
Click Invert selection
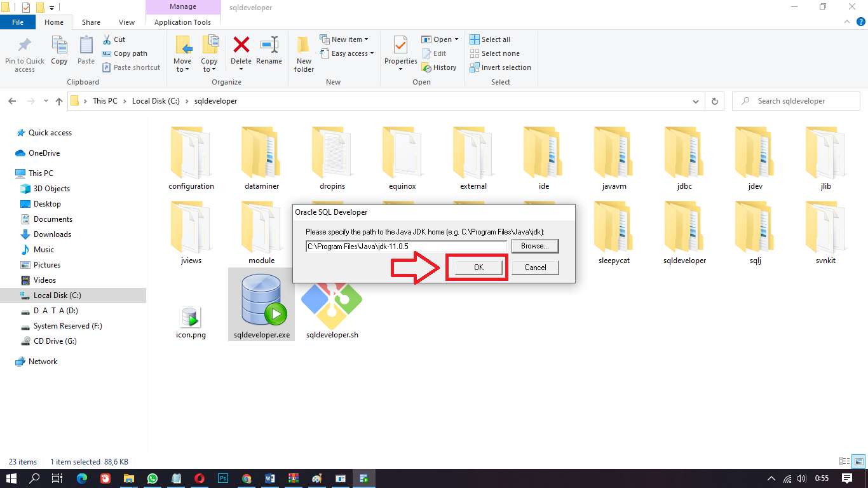500,67
